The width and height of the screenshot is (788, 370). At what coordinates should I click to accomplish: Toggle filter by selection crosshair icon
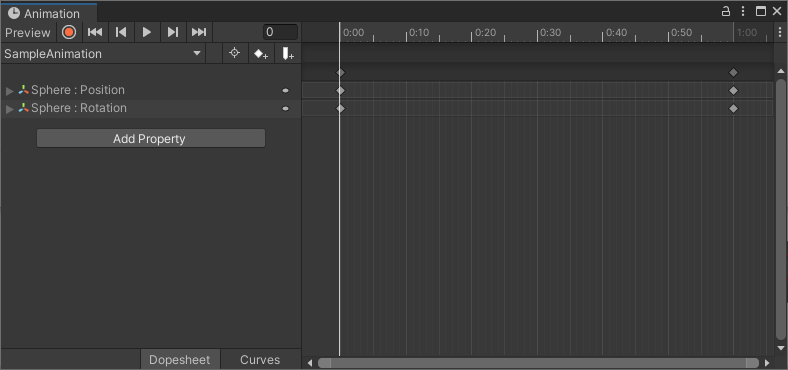point(234,53)
